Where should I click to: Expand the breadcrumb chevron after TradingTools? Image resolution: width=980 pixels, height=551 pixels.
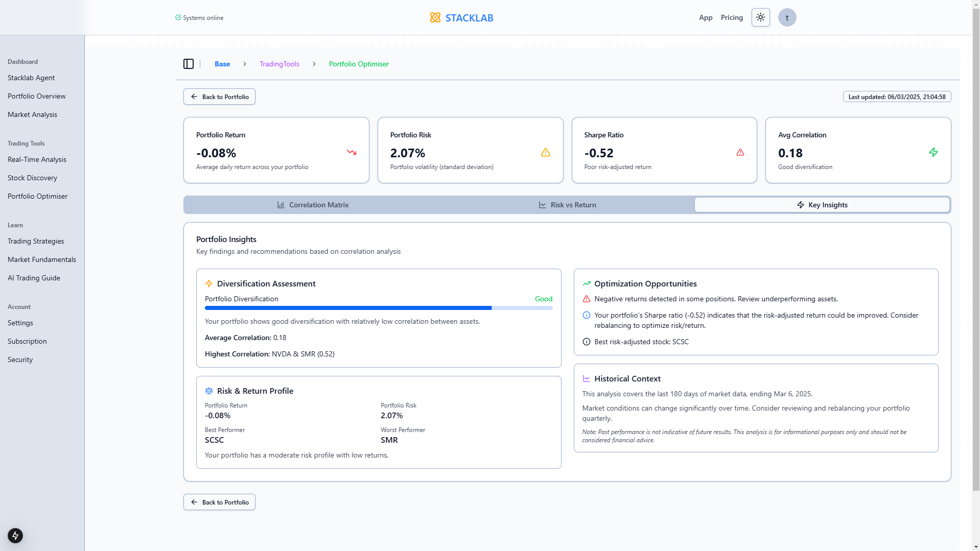point(314,64)
